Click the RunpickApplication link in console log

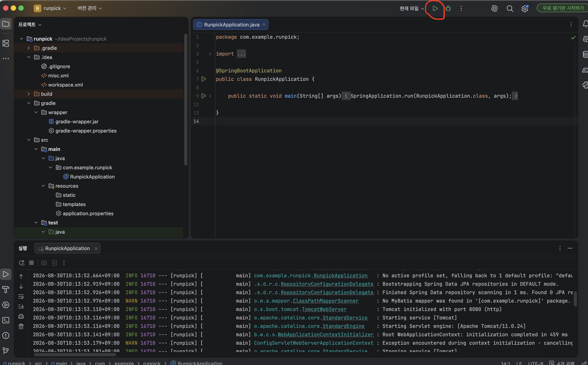pos(340,275)
